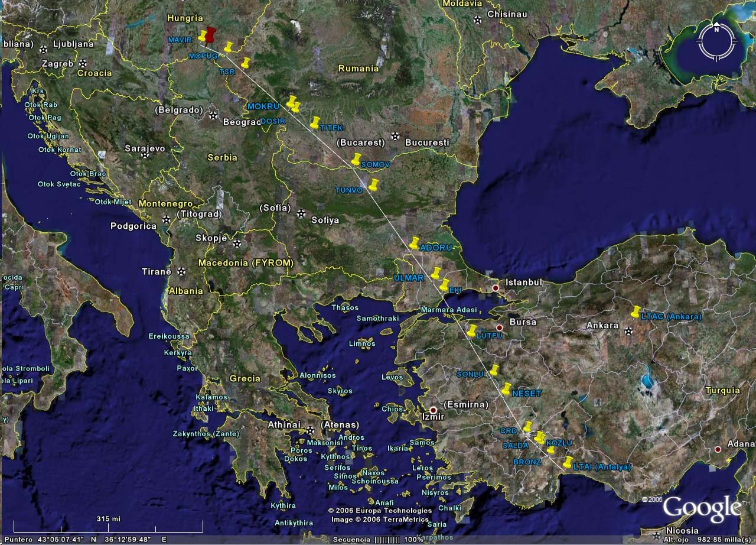
Task: Click the Sofiya capital star marker
Action: pyautogui.click(x=301, y=213)
